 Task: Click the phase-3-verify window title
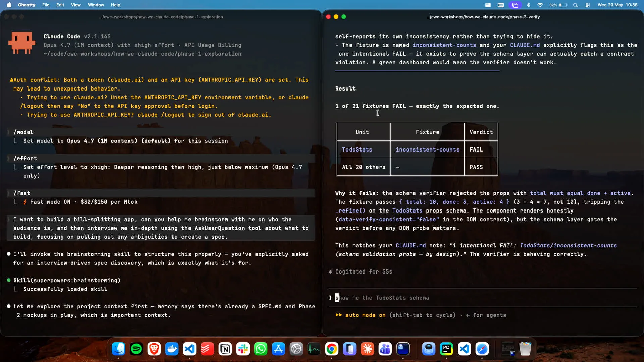click(x=483, y=17)
